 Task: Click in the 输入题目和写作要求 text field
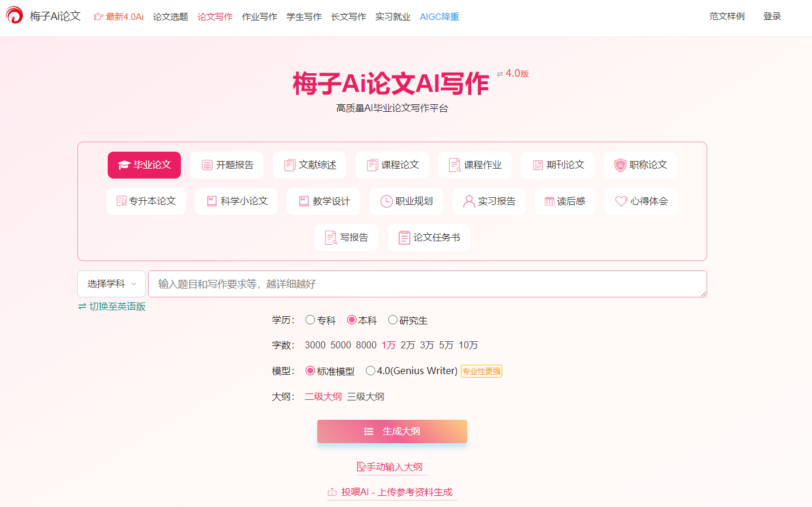tap(427, 284)
